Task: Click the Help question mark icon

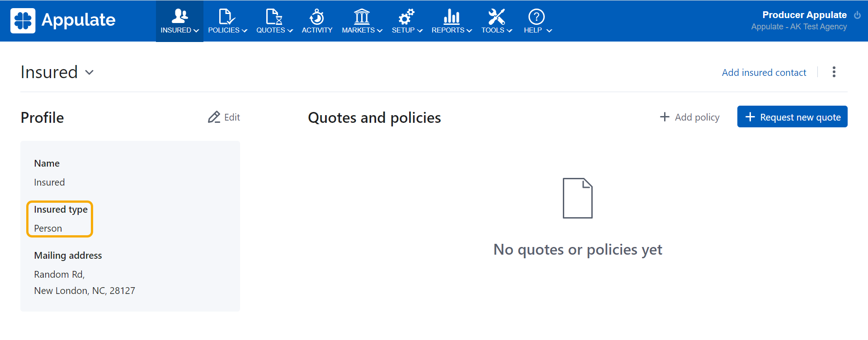Action: [536, 17]
